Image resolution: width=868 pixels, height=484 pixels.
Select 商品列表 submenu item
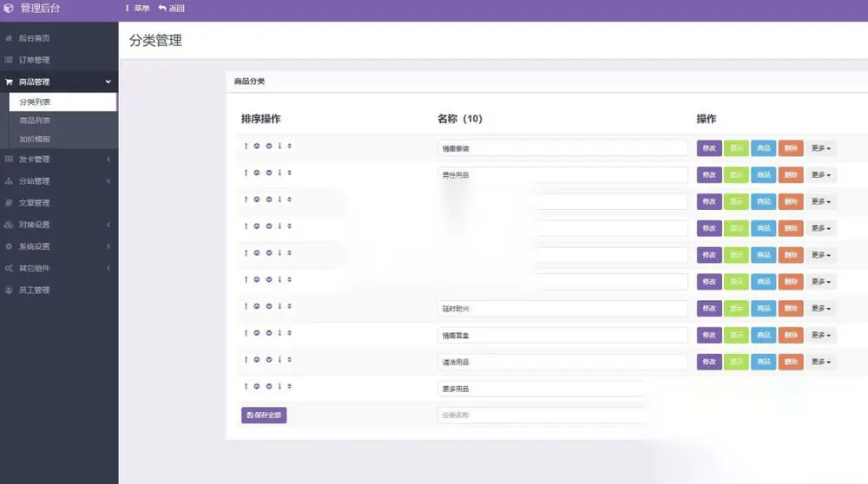(x=62, y=121)
